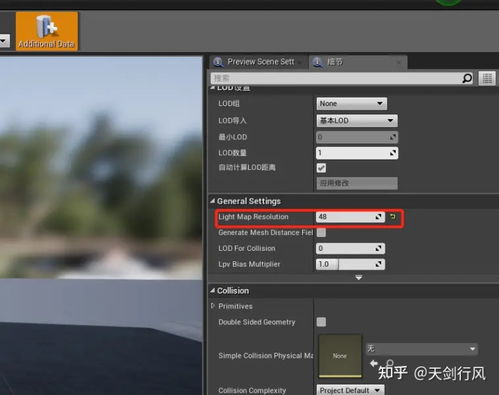
Task: Browse to physical material asset magnifier icon
Action: tap(389, 363)
